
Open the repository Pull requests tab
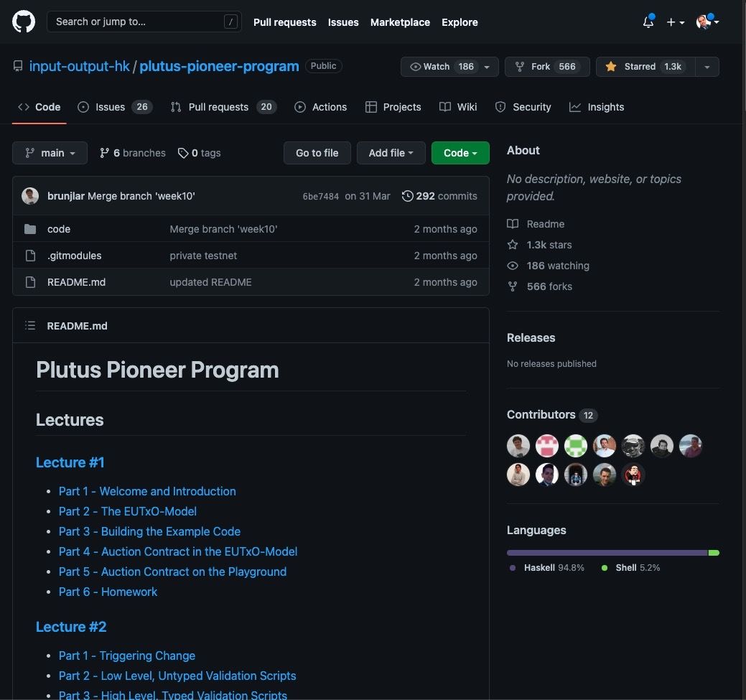coord(223,107)
